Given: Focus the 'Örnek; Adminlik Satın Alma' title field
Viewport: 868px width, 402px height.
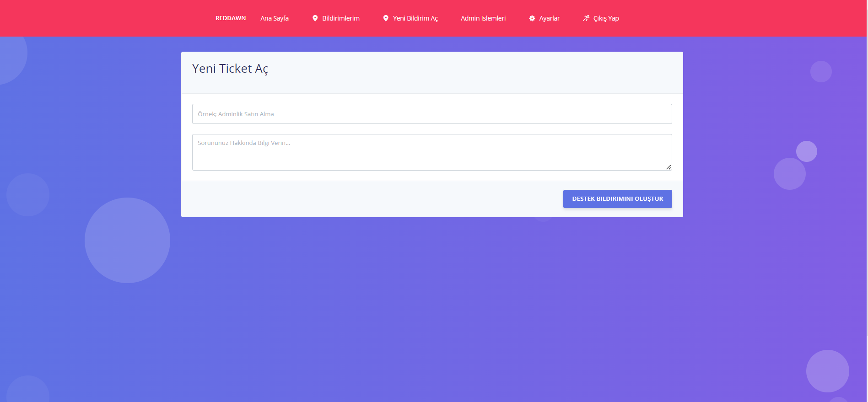Looking at the screenshot, I should click(x=432, y=114).
